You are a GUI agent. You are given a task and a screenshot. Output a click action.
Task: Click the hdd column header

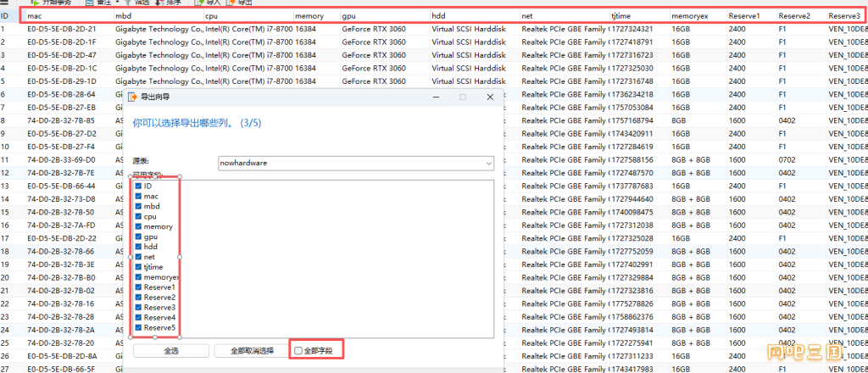coord(475,16)
